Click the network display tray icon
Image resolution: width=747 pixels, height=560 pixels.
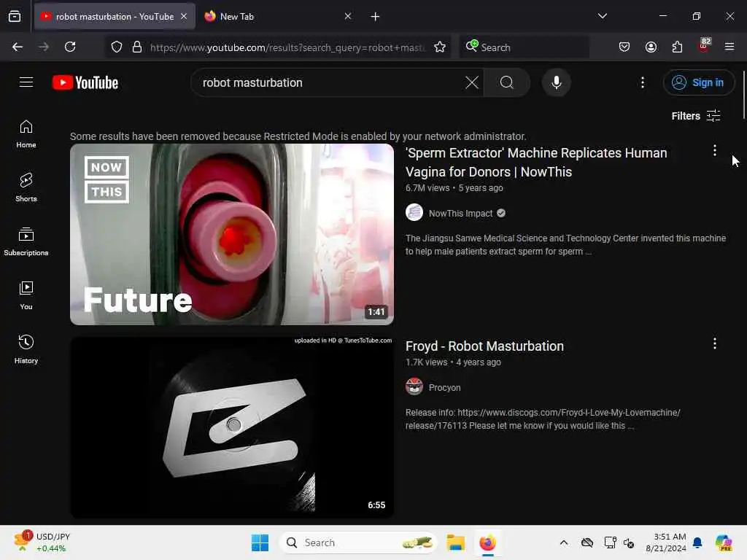[x=610, y=542]
